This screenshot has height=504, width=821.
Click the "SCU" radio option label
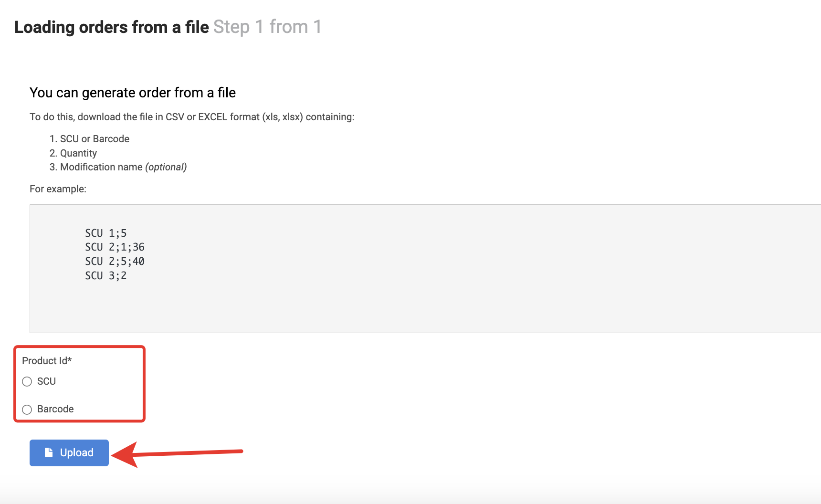coord(47,381)
